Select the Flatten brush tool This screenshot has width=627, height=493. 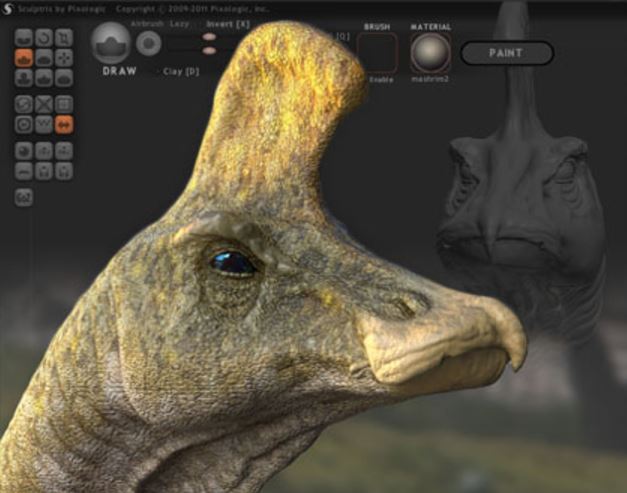[44, 58]
